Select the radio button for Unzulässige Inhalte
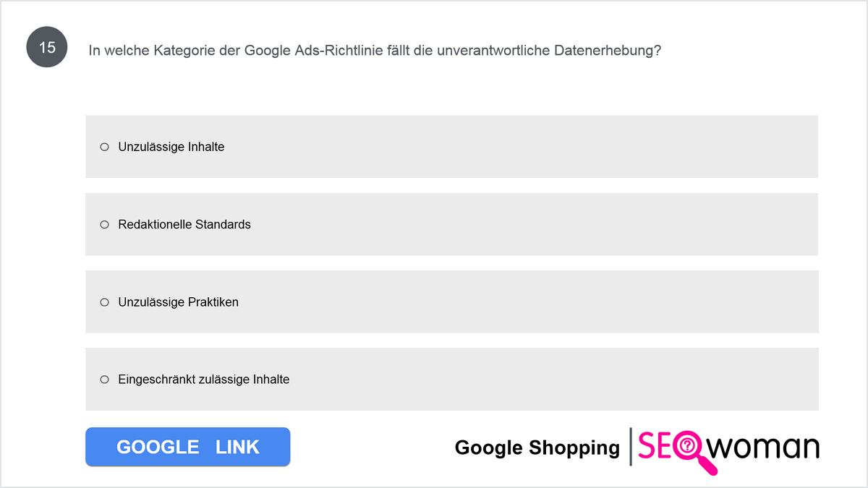 pos(104,147)
